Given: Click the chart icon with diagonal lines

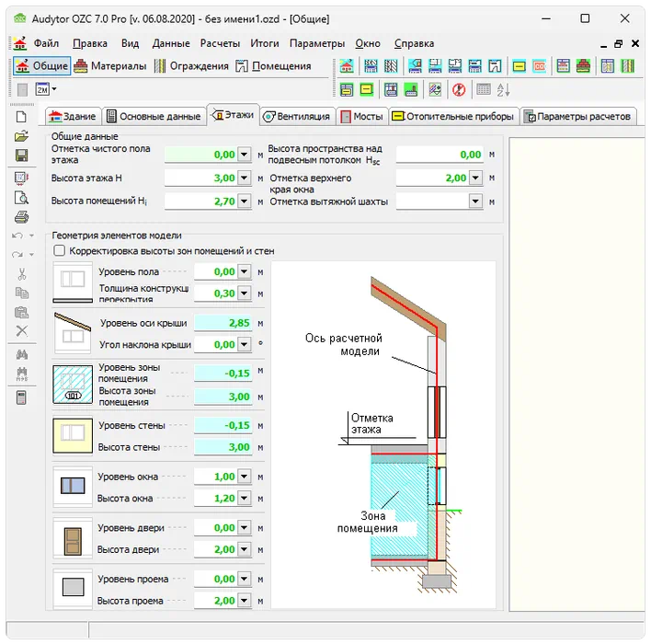Looking at the screenshot, I should point(435,89).
